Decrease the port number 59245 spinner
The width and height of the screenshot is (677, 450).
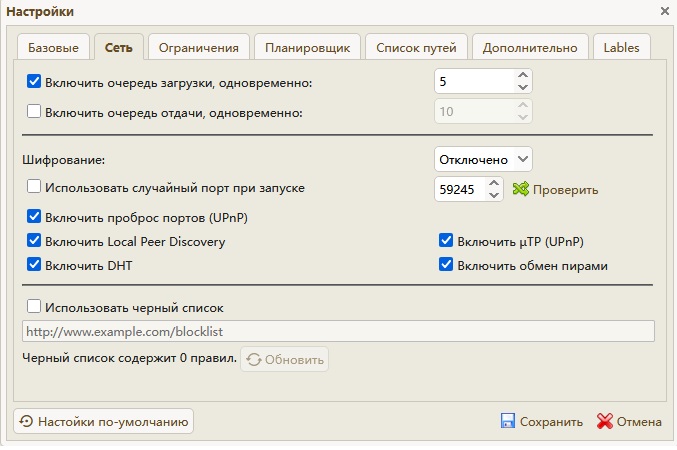pyautogui.click(x=494, y=195)
